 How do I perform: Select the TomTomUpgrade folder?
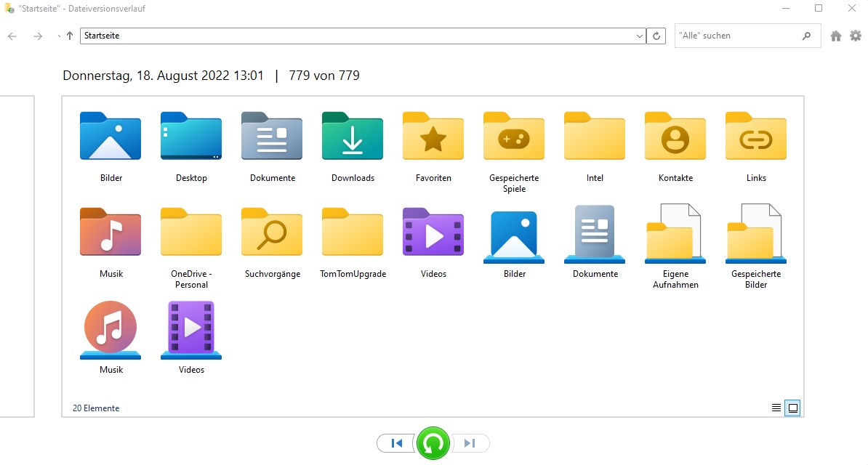(353, 243)
